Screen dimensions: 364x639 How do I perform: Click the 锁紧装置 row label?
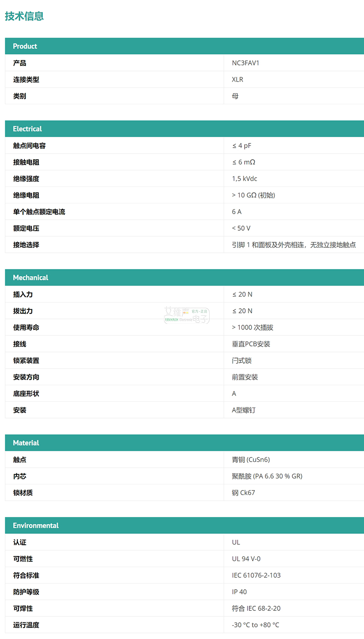26,361
